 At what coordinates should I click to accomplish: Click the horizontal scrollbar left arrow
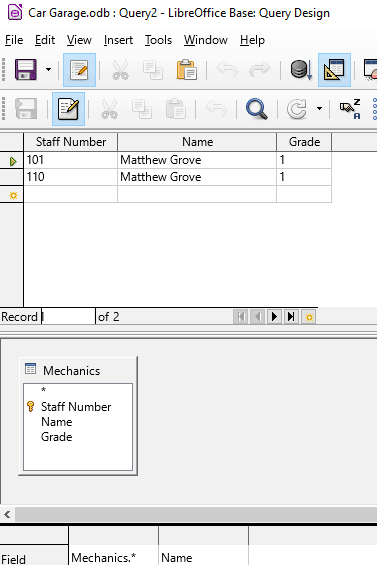[x=7, y=514]
